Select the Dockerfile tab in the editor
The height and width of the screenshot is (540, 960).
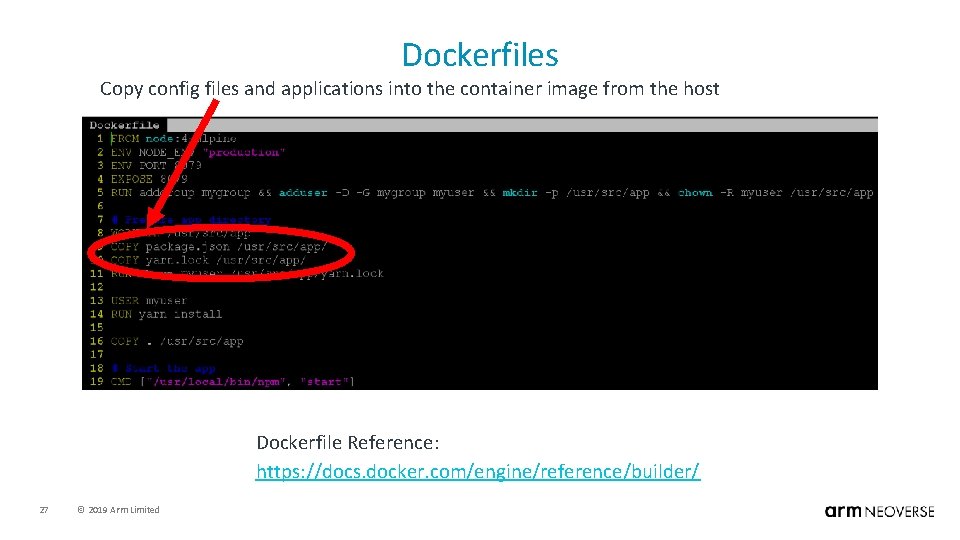(124, 125)
